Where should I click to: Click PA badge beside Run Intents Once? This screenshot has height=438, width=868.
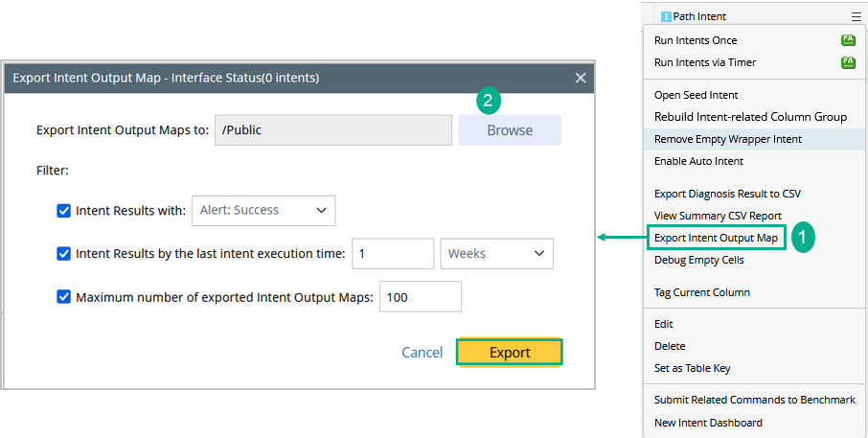tap(848, 40)
